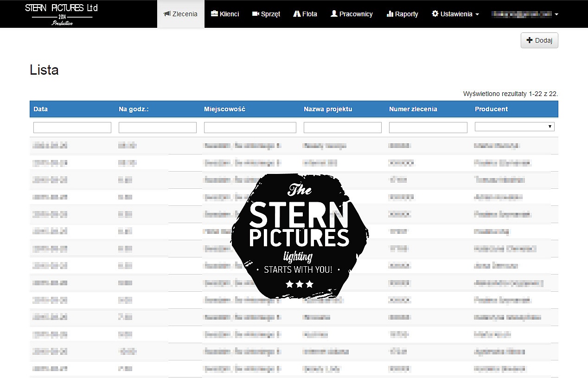Click the Raporty bar chart icon
588x378 pixels.
[x=390, y=14]
